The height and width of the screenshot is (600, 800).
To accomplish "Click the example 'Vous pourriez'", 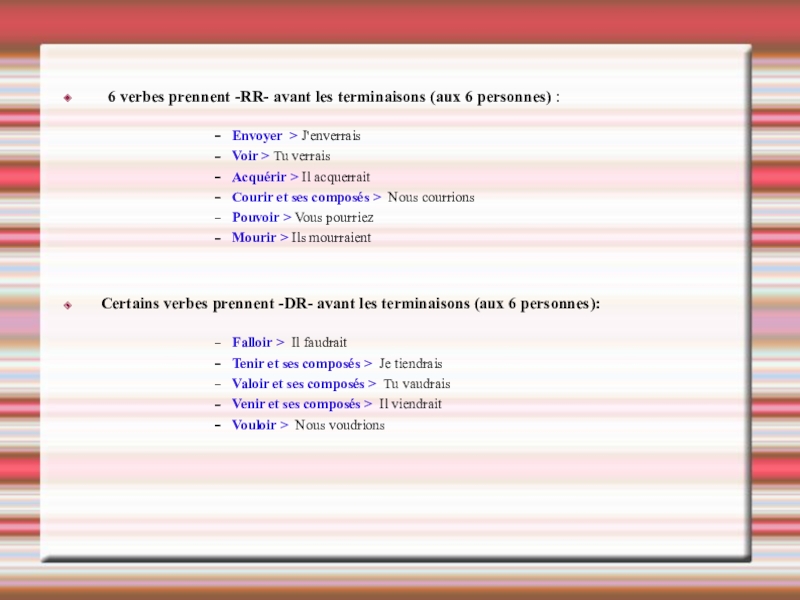I will pyautogui.click(x=334, y=218).
